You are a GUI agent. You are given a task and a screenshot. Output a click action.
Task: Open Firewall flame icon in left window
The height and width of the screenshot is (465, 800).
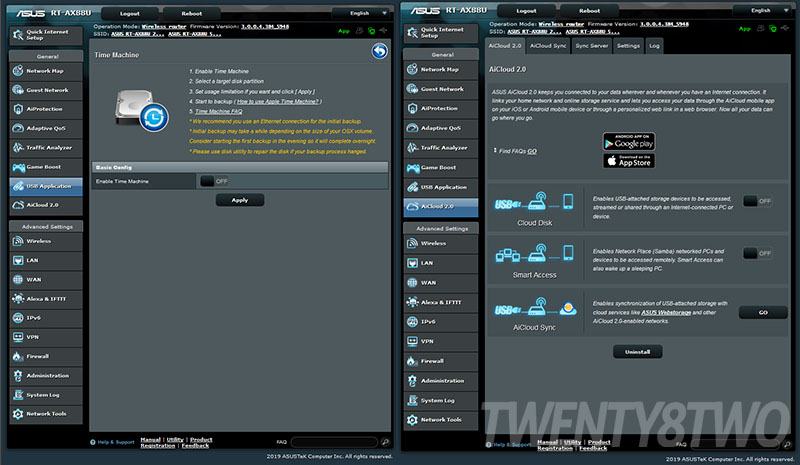[x=18, y=356]
